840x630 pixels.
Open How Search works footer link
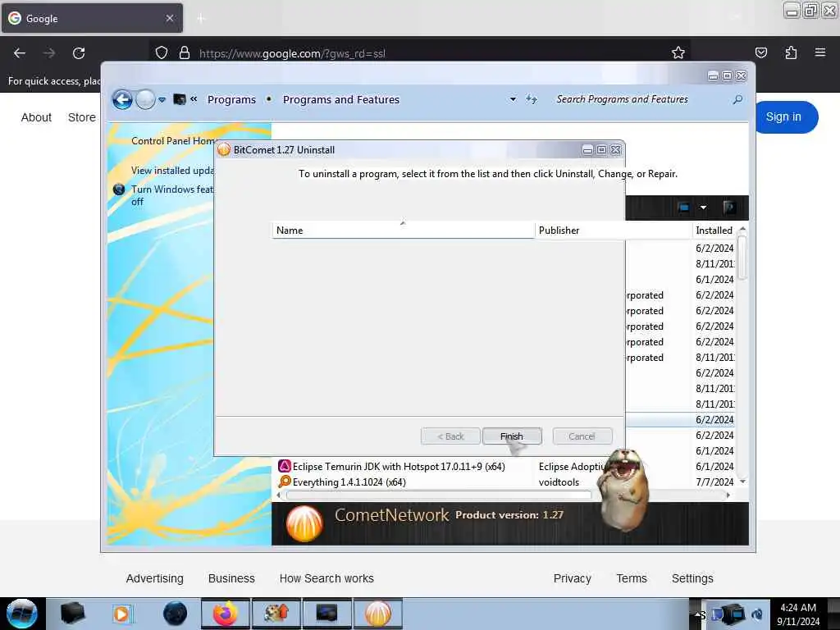pyautogui.click(x=326, y=578)
